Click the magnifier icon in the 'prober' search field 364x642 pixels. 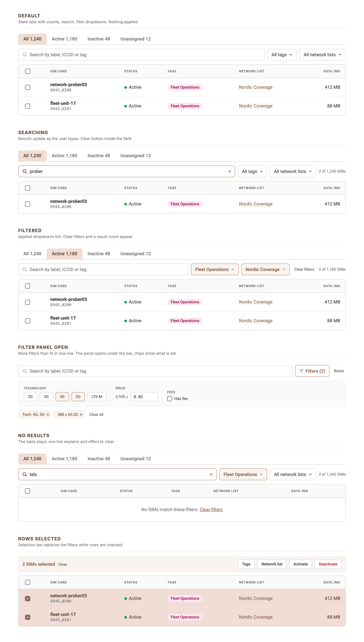tap(25, 171)
